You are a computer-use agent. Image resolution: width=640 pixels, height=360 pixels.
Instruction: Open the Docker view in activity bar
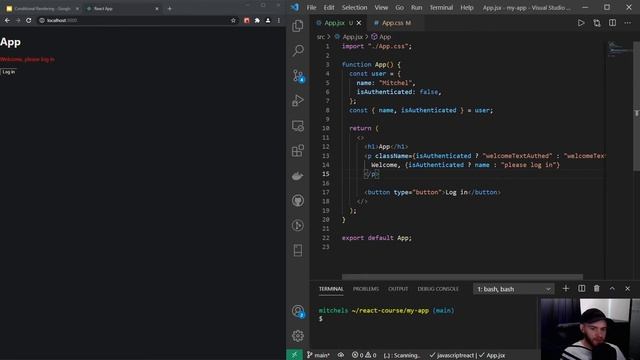point(298,176)
